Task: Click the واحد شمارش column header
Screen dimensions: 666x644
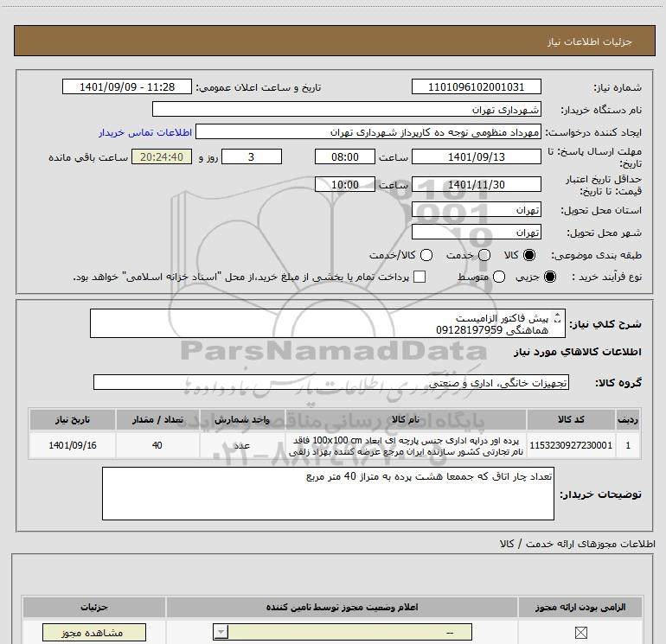Action: pyautogui.click(x=242, y=420)
